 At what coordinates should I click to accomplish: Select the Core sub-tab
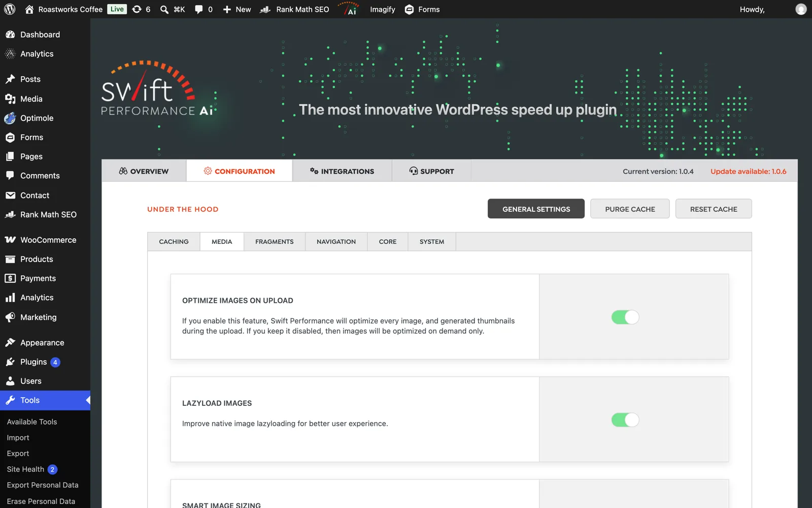[x=388, y=242]
